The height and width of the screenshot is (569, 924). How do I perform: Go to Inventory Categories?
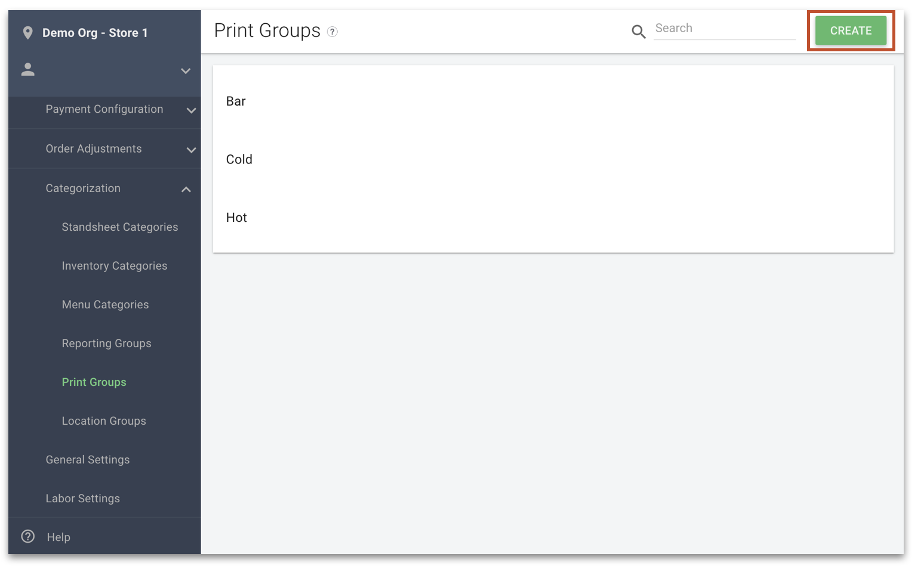click(x=115, y=266)
